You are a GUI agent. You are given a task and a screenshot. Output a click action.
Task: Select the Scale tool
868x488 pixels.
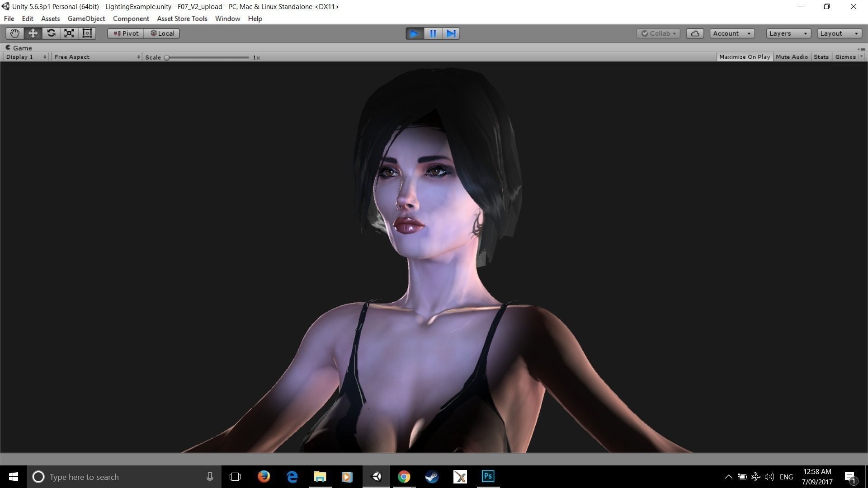[69, 33]
